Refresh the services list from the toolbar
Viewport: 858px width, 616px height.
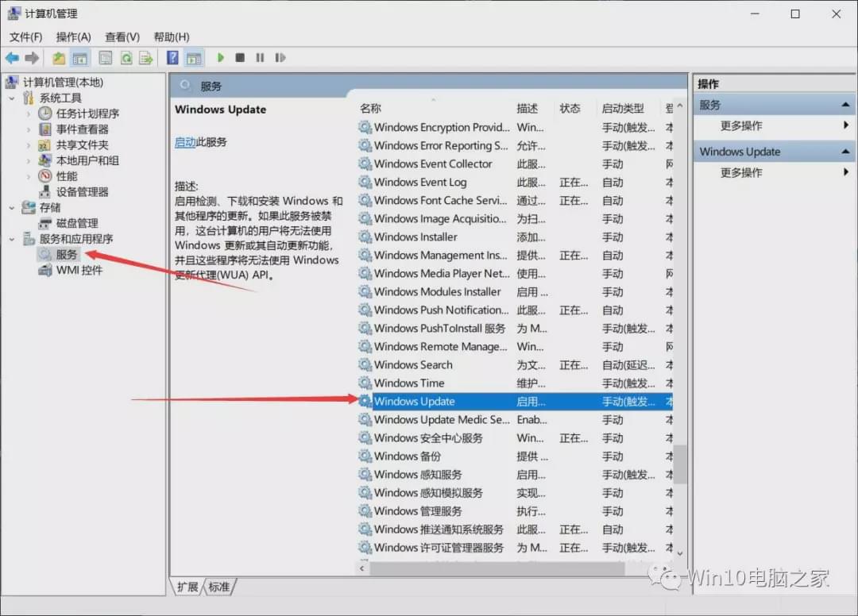pyautogui.click(x=126, y=58)
